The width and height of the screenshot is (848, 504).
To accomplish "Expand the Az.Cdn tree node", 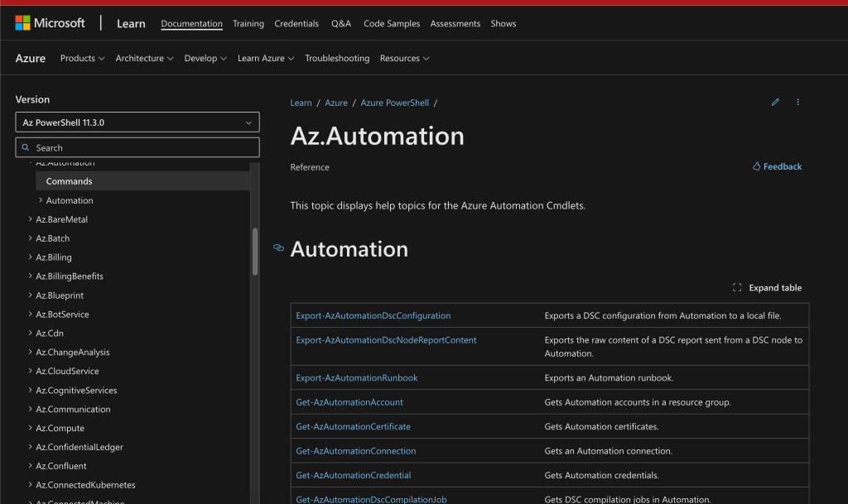I will tap(31, 333).
